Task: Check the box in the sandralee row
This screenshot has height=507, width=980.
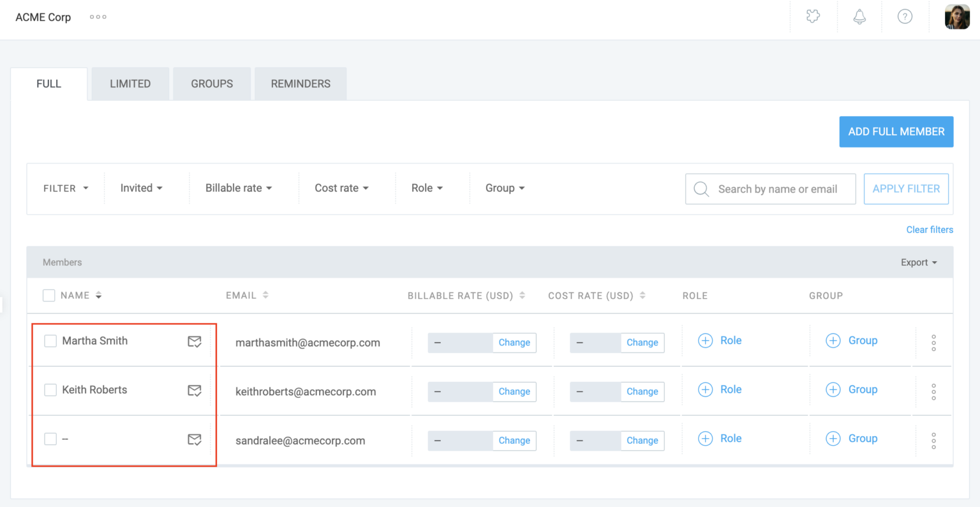Action: (50, 439)
